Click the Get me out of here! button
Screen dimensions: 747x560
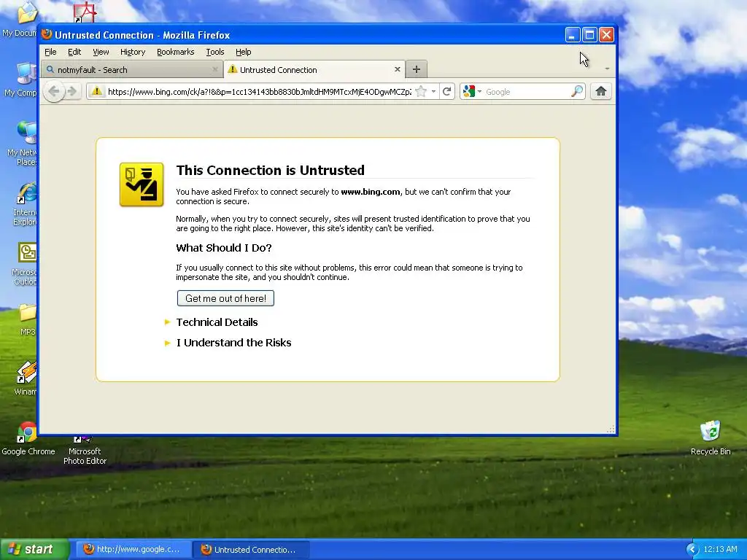click(226, 298)
